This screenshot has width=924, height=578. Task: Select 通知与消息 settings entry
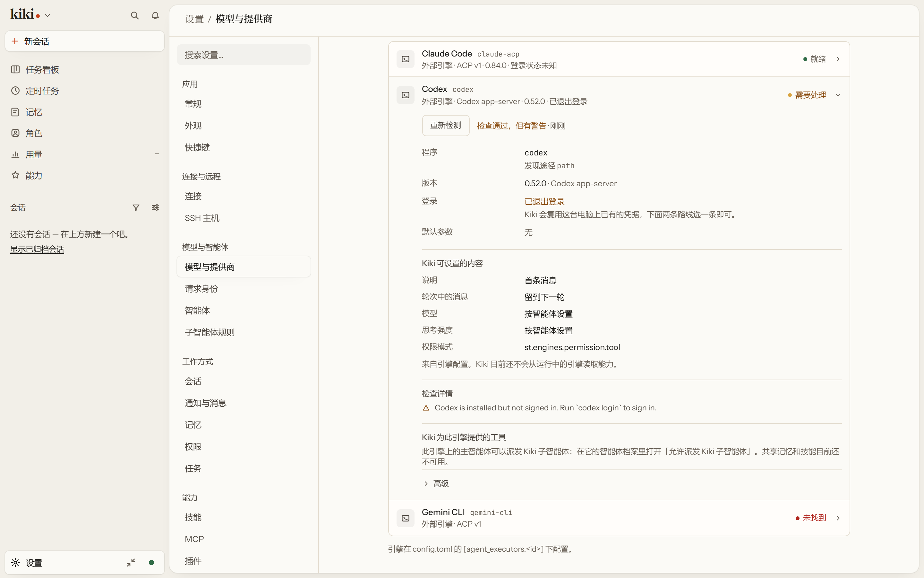[x=244, y=403]
